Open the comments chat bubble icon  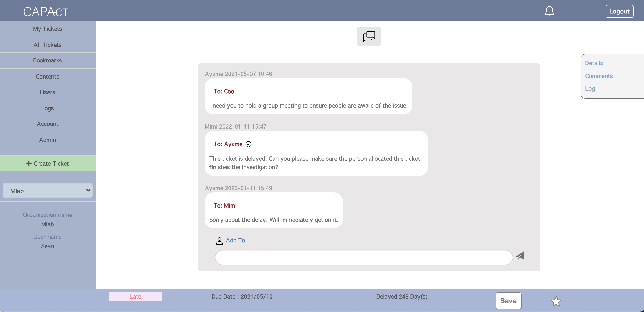[x=369, y=36]
